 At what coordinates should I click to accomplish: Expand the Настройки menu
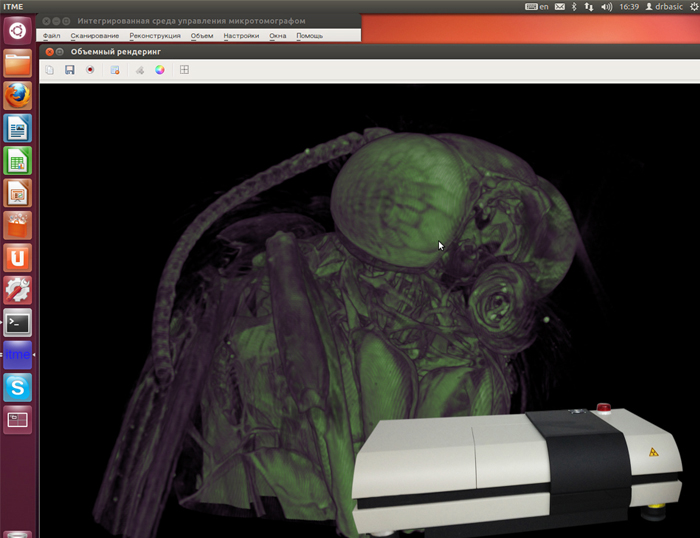[241, 36]
